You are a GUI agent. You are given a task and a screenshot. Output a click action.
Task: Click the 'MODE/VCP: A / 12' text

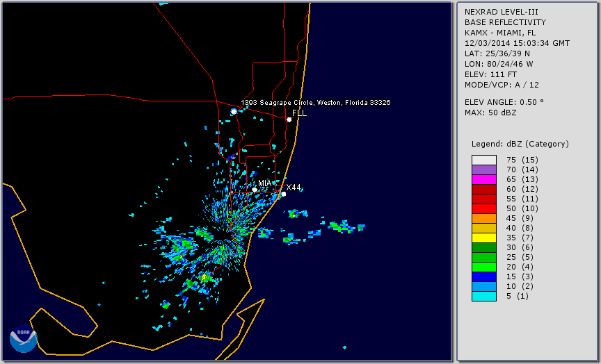click(502, 85)
